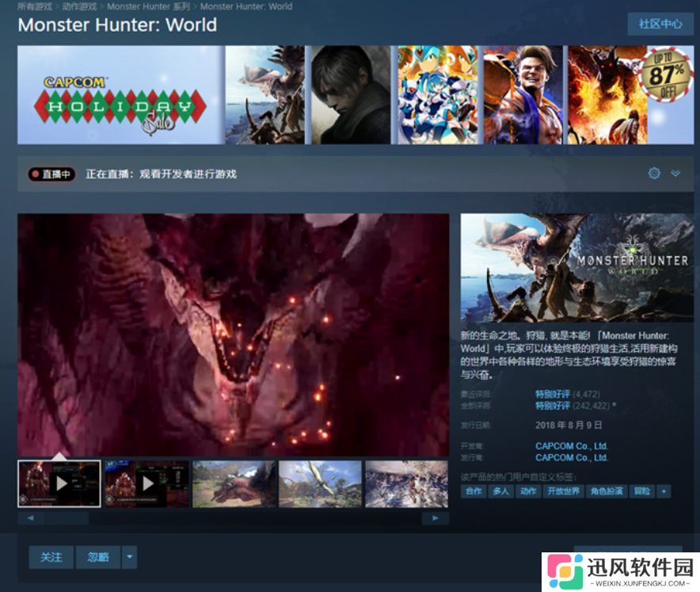Click the main trailer video player
Screen dimensions: 700x592
tap(234, 334)
